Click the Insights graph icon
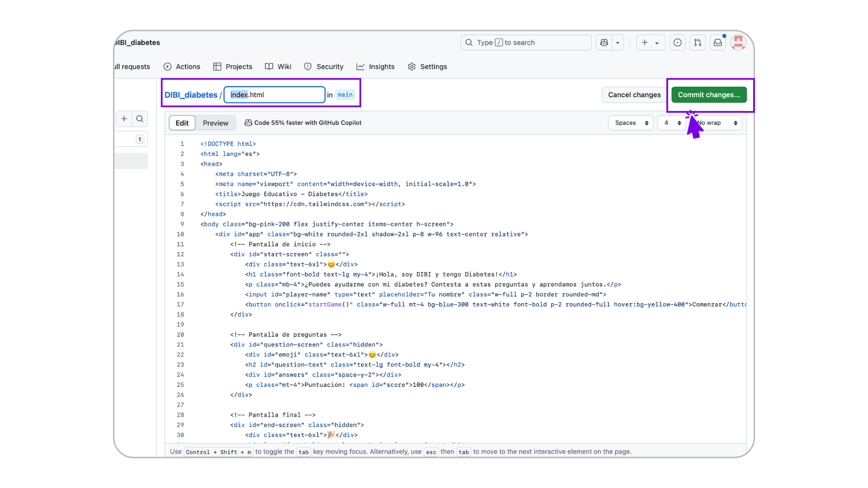The height and width of the screenshot is (488, 868). coord(360,66)
